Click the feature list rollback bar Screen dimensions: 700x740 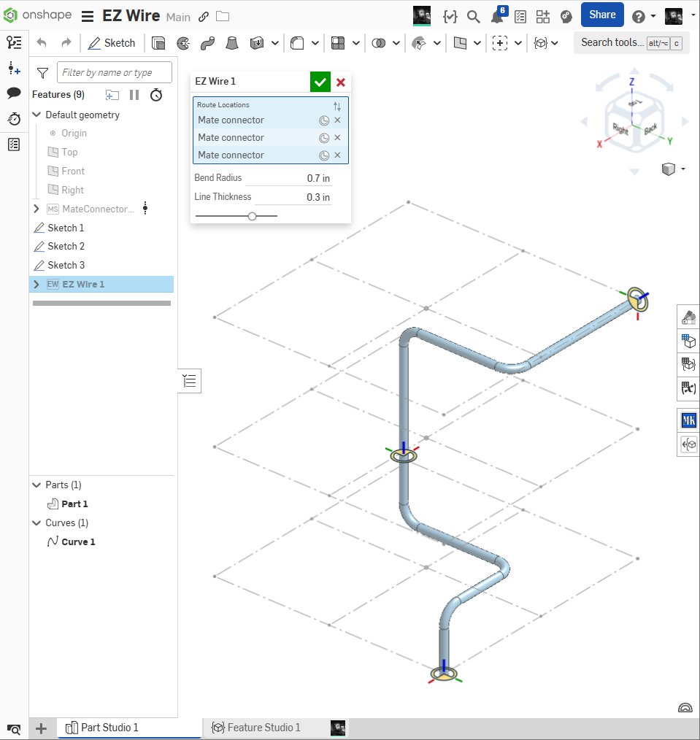(x=101, y=304)
